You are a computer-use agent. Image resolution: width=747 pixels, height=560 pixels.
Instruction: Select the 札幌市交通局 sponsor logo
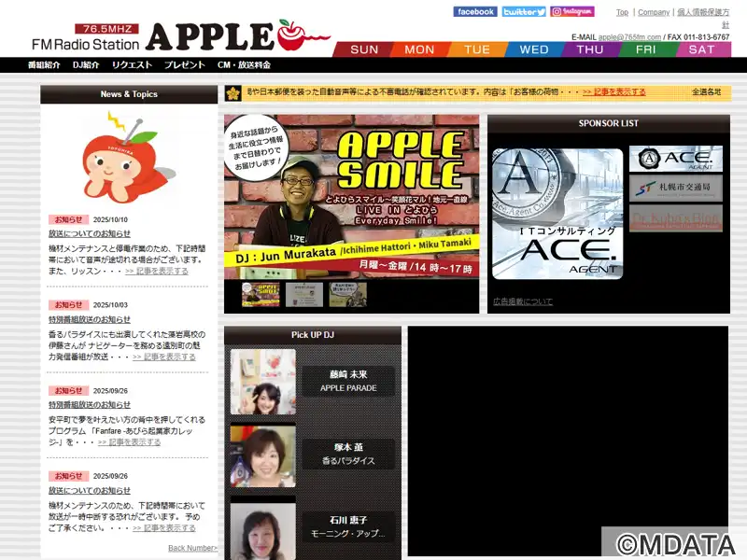point(675,189)
